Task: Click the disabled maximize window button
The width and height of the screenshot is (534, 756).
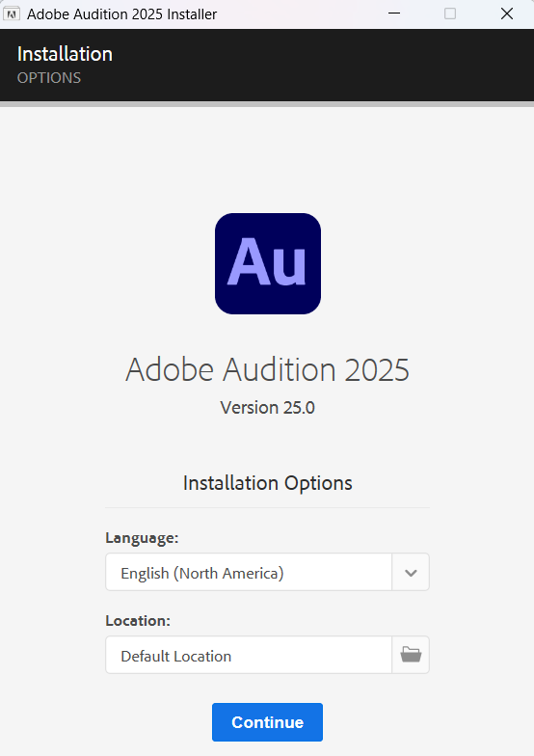Action: (449, 13)
